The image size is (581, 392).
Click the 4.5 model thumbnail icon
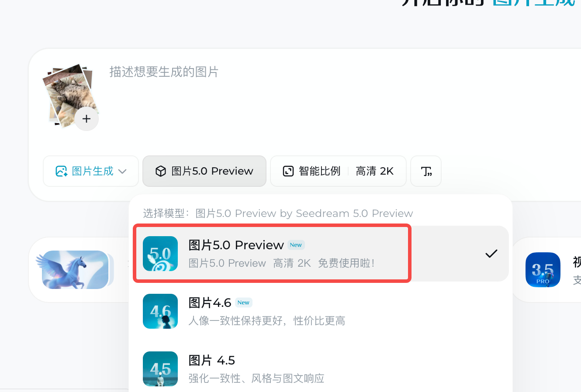tap(160, 369)
